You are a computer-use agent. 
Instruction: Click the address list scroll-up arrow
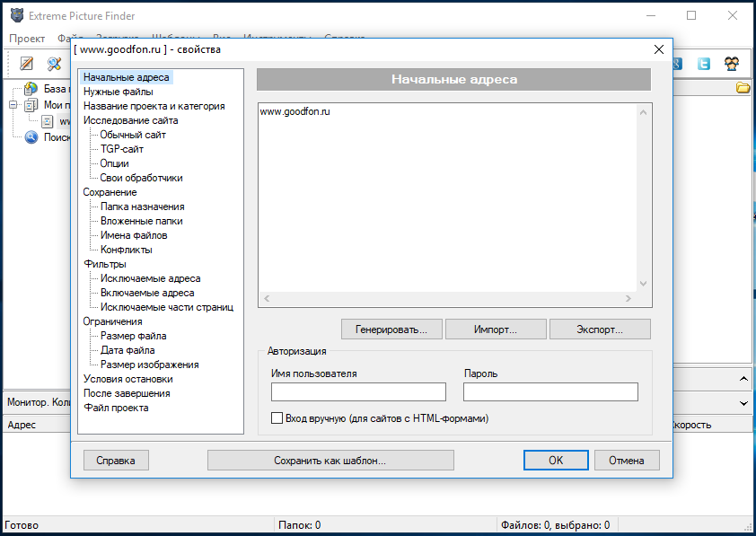(643, 112)
